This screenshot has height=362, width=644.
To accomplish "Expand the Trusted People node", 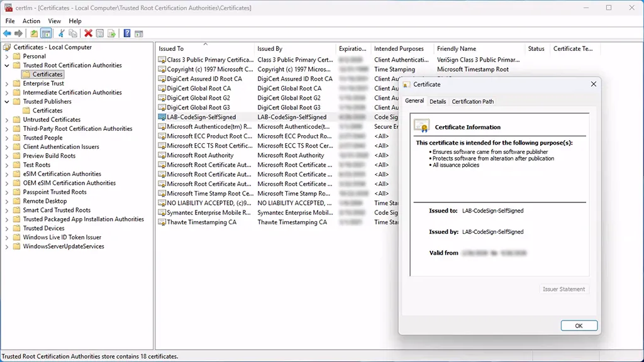I will click(x=6, y=138).
